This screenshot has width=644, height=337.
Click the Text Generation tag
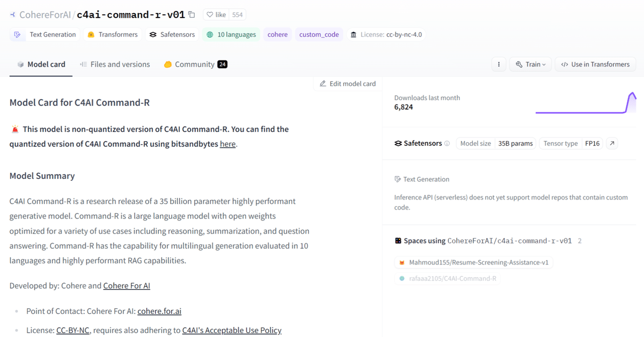pyautogui.click(x=45, y=35)
